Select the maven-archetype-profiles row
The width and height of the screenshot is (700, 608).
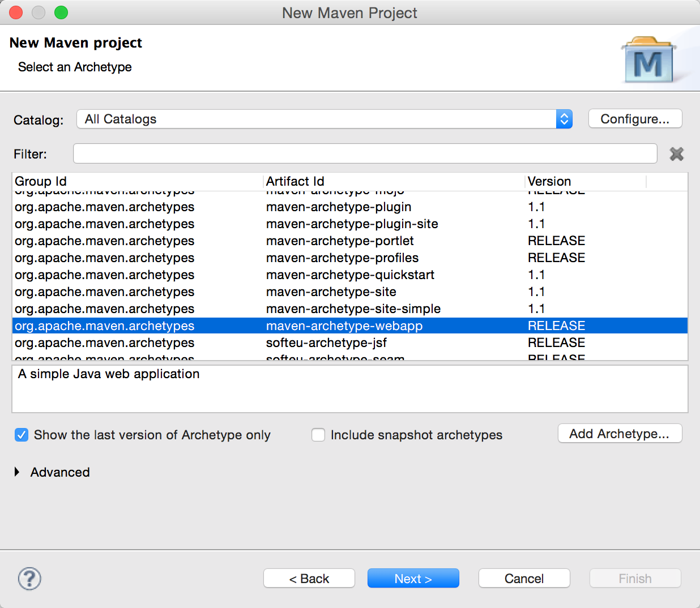tap(350, 258)
